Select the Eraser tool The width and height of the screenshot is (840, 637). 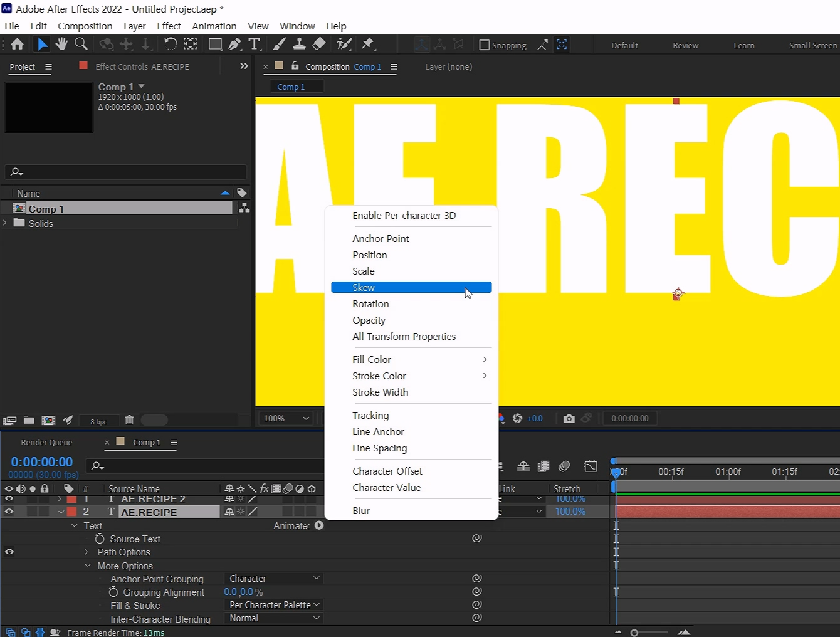(x=319, y=44)
